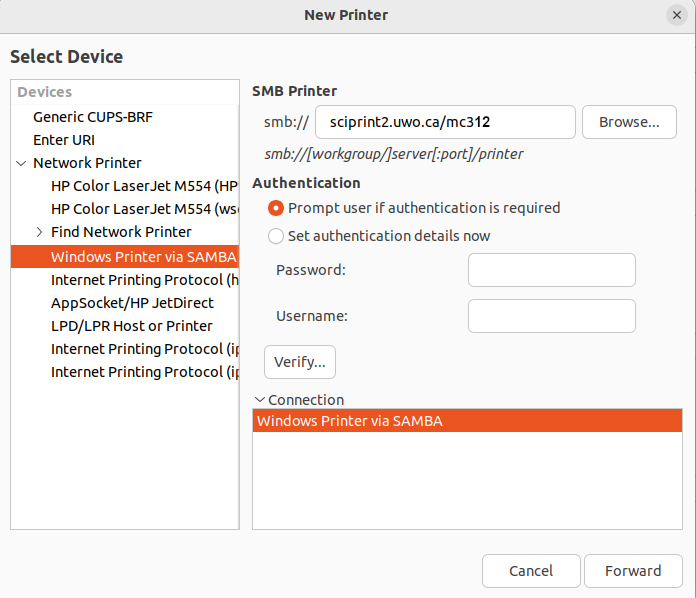Open the Browse... SMB share dialog

pyautogui.click(x=629, y=122)
